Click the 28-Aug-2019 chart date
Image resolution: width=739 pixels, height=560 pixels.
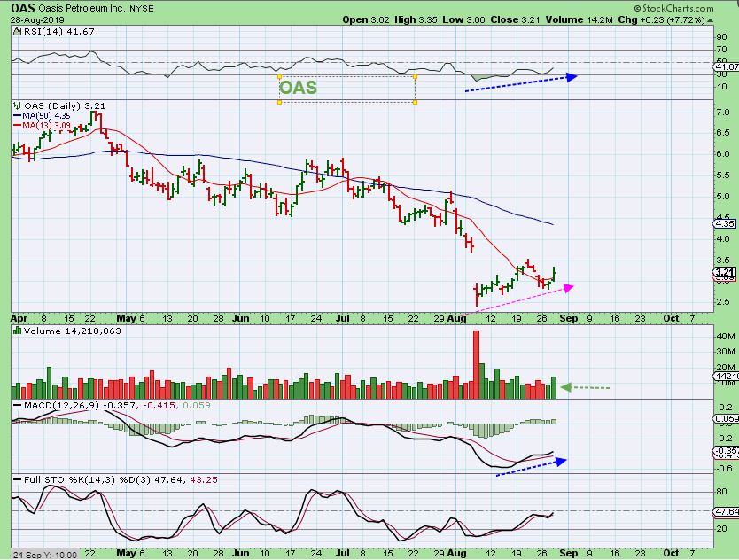(x=38, y=19)
